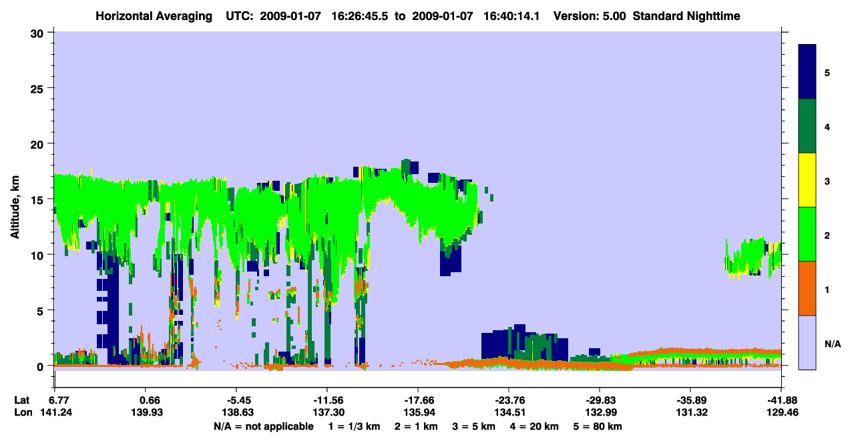Click the colorbar number label 2
This screenshot has width=868, height=445.
(827, 234)
